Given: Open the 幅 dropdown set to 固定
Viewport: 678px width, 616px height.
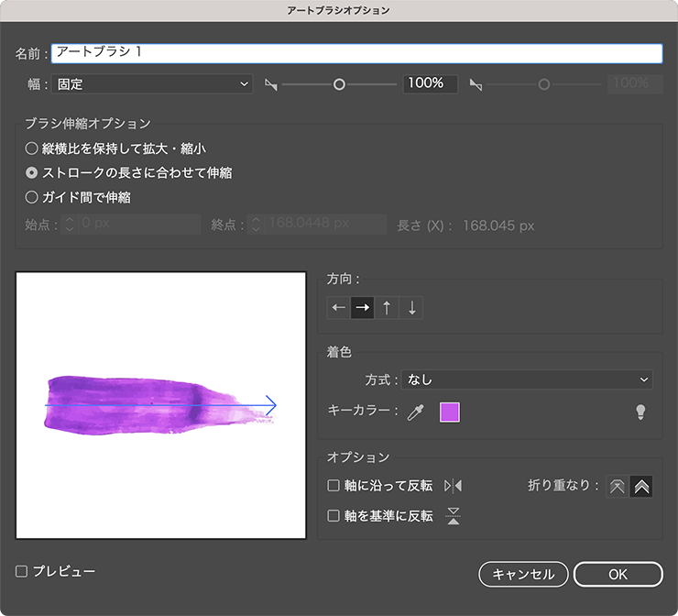Looking at the screenshot, I should click(152, 84).
